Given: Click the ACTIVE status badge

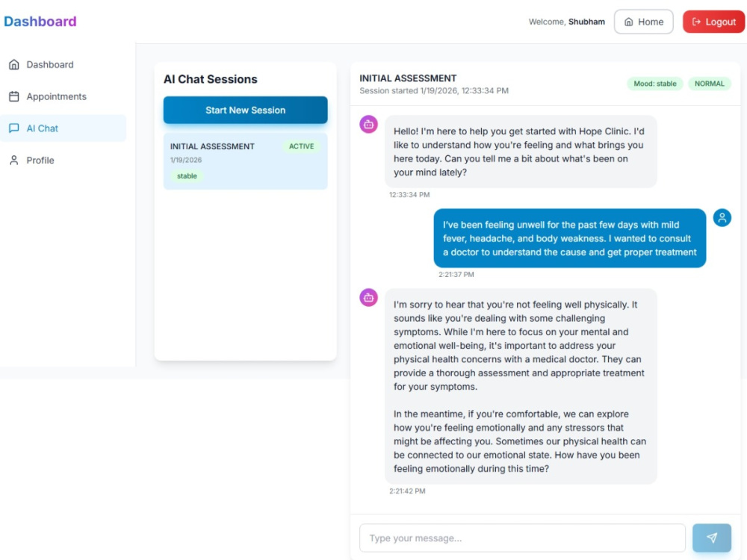Looking at the screenshot, I should click(x=302, y=146).
